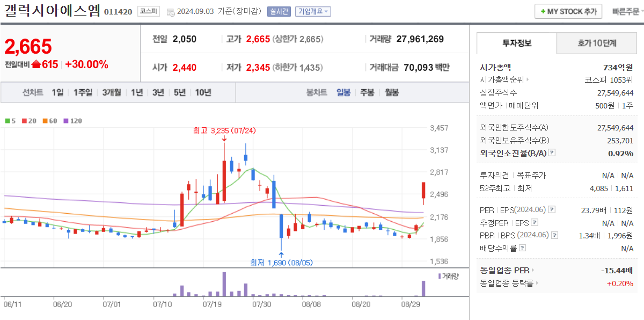Open 빠른주문 quick order link
Image resolution: width=644 pixels, height=320 pixels.
click(626, 12)
